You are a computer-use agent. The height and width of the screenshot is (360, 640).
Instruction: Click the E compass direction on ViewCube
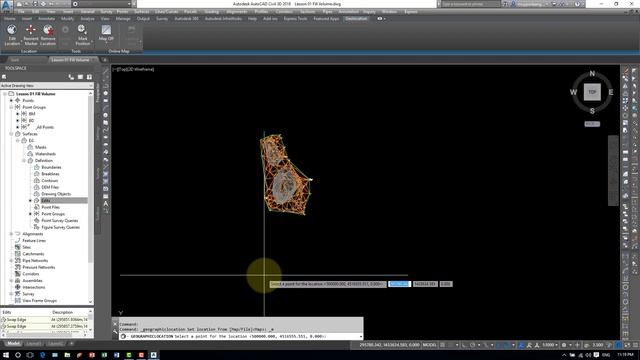[x=611, y=92]
